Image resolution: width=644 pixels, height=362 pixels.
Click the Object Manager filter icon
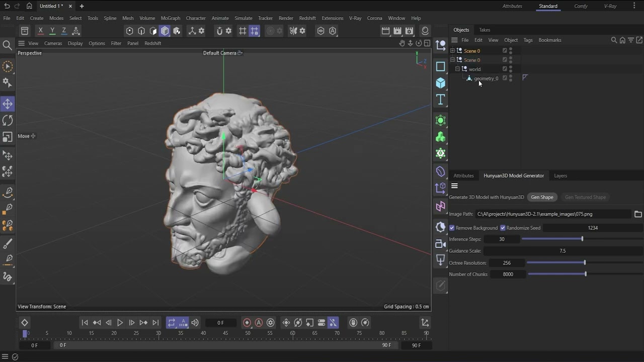pyautogui.click(x=631, y=40)
